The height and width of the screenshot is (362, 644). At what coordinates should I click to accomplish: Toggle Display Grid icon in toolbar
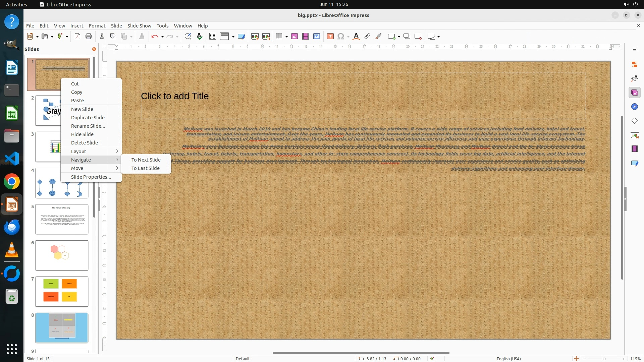[x=213, y=37]
